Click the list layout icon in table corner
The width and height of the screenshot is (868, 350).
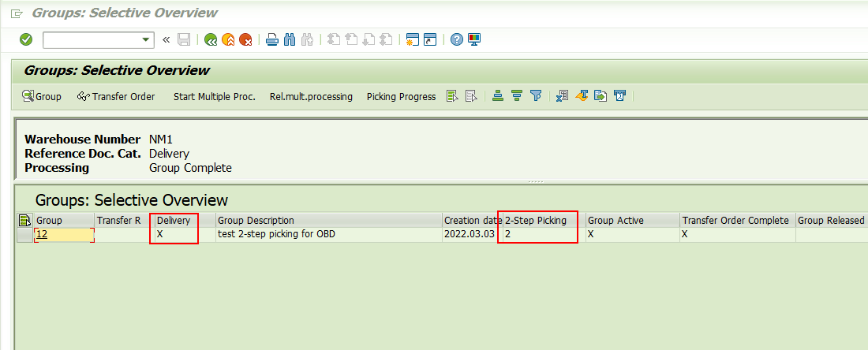pyautogui.click(x=24, y=221)
